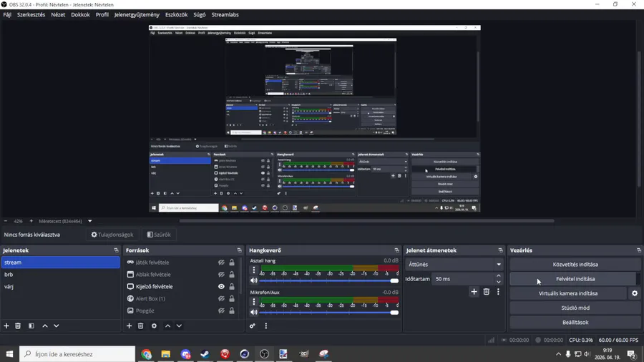The width and height of the screenshot is (644, 362).
Task: Remove selected source with trash icon
Action: (140, 326)
